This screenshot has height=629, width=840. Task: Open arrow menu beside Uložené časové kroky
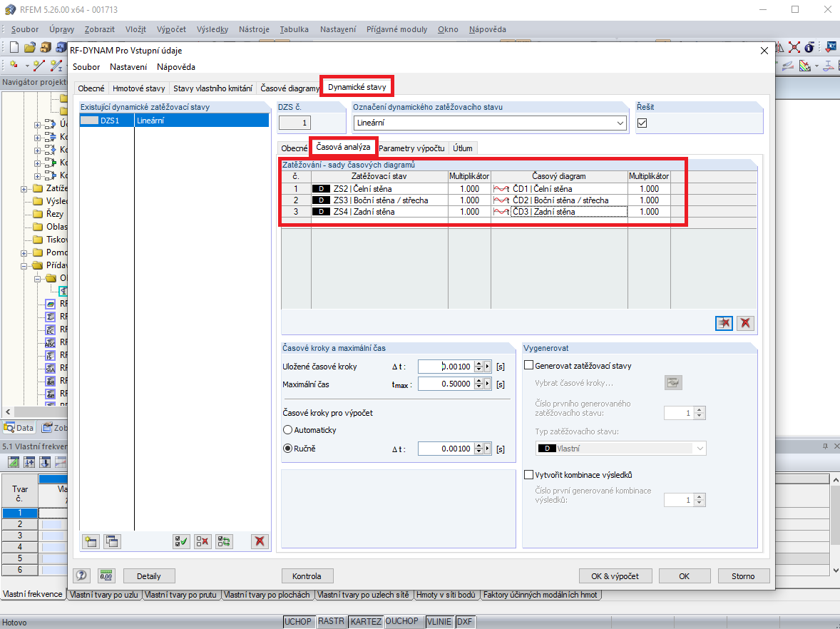[x=488, y=367]
